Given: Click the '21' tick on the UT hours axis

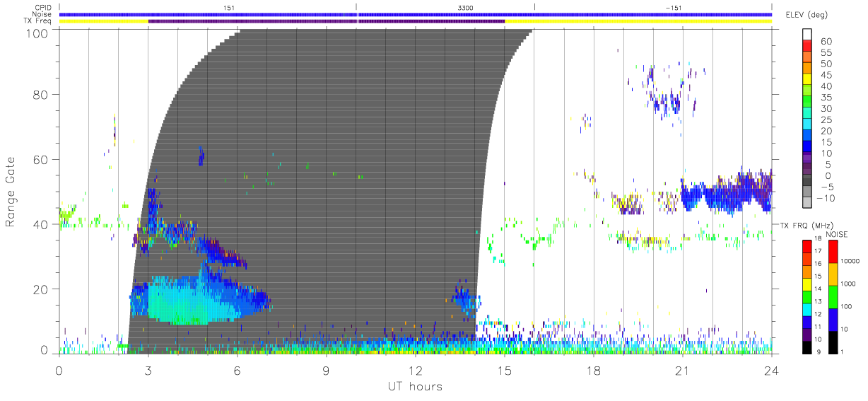Looking at the screenshot, I should tap(682, 371).
